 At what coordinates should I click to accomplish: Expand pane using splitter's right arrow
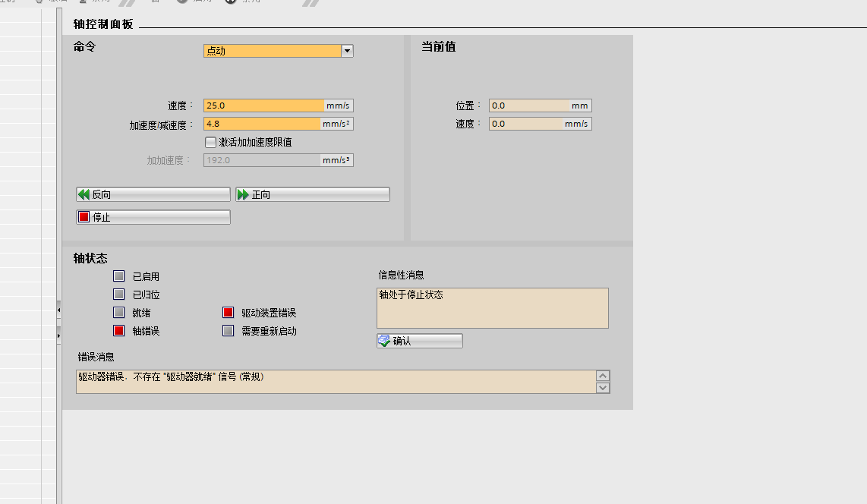click(59, 334)
